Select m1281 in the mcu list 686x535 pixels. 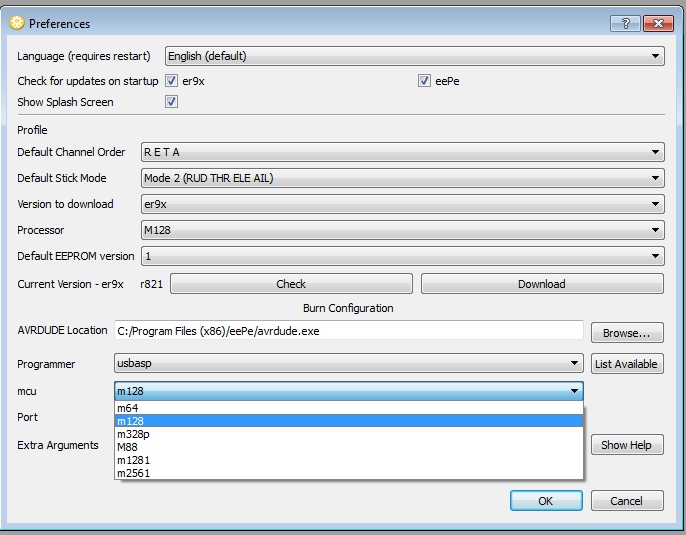pos(349,460)
